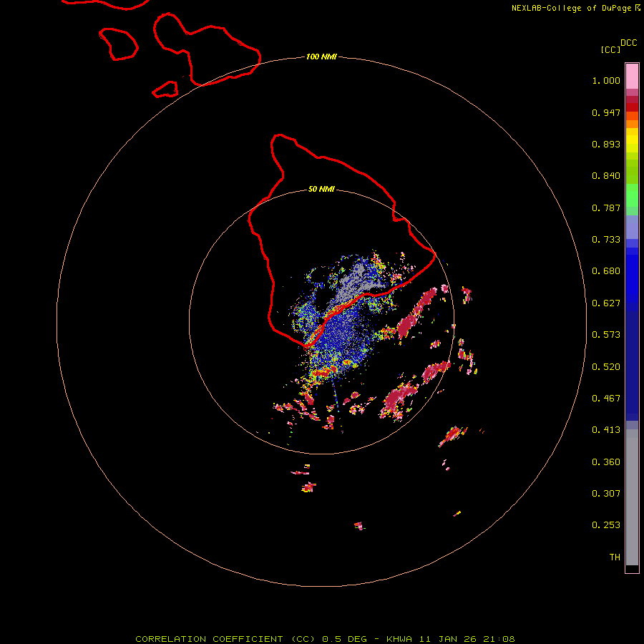
Task: Click the 0.413 color scale value
Action: click(606, 430)
